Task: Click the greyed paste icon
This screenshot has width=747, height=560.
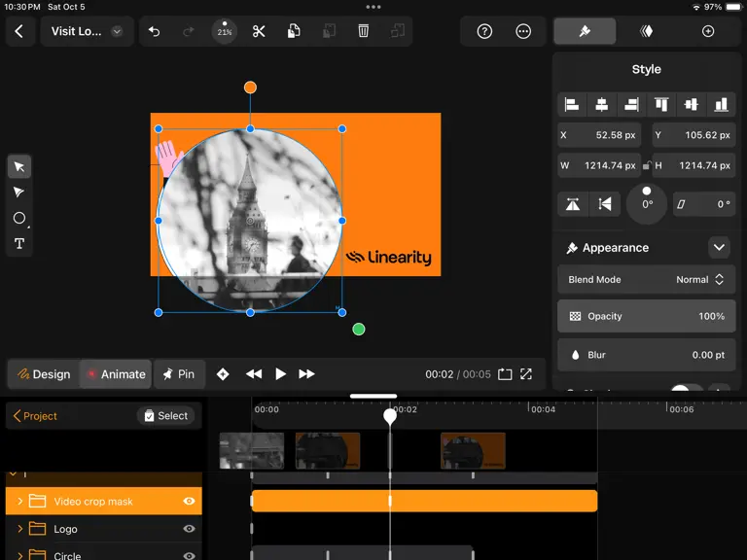Action: point(329,31)
